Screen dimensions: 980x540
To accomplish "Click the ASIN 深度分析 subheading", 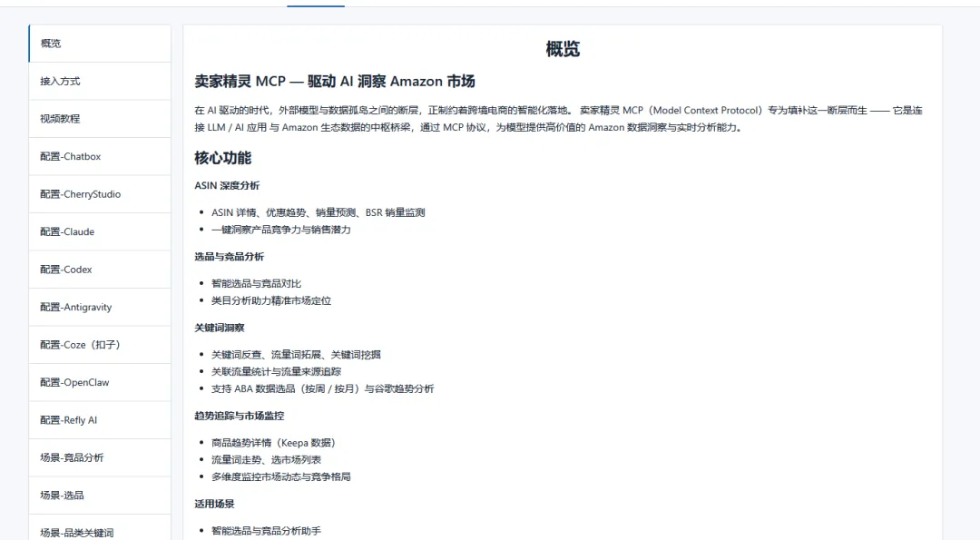I will (x=227, y=186).
